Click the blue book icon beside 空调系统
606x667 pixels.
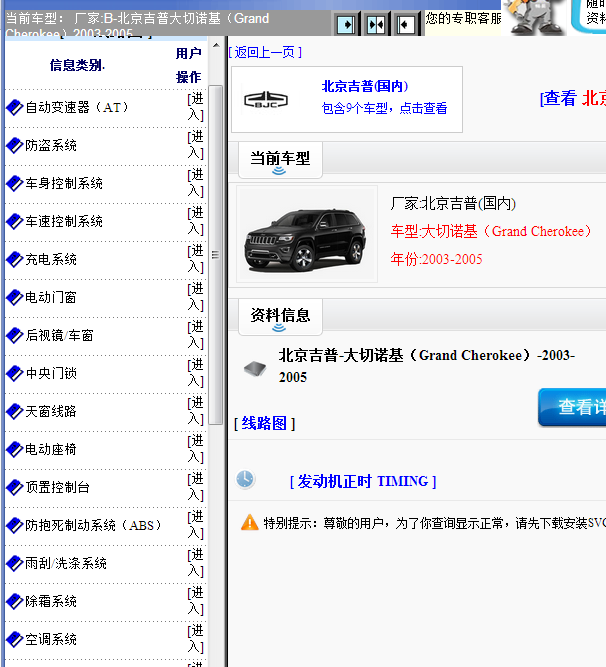point(14,639)
